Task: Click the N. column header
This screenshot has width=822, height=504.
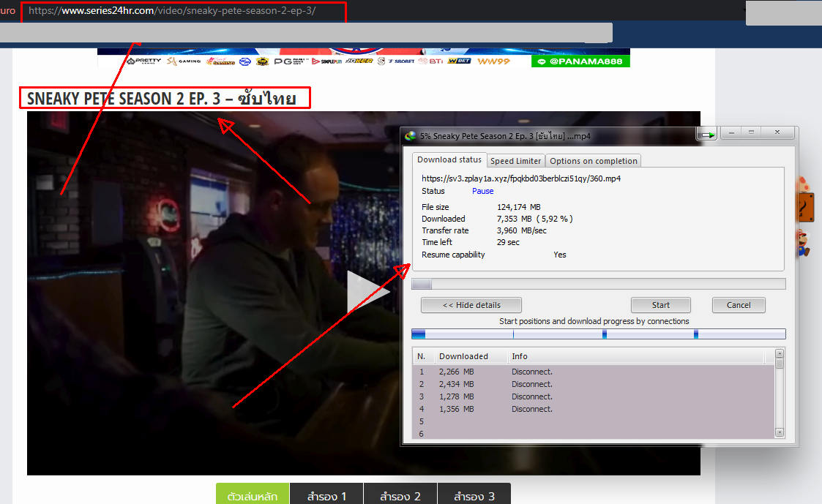Action: point(423,356)
